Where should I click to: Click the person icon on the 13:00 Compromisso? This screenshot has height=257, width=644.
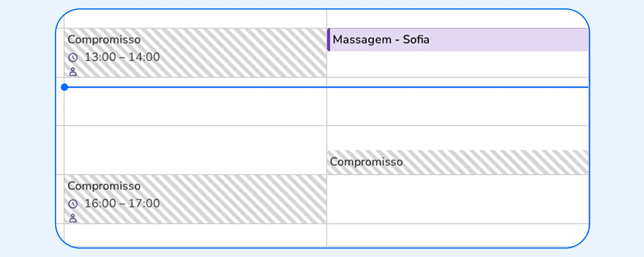tap(73, 72)
